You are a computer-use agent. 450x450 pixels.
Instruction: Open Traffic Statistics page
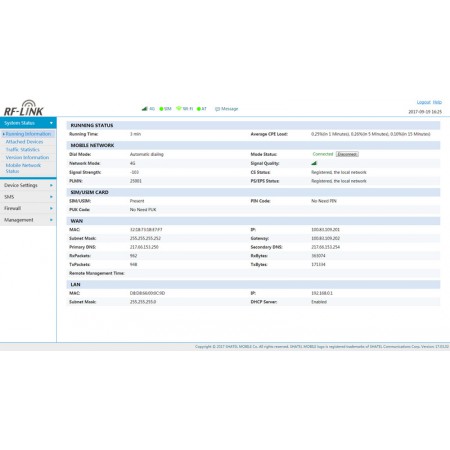[x=22, y=150]
